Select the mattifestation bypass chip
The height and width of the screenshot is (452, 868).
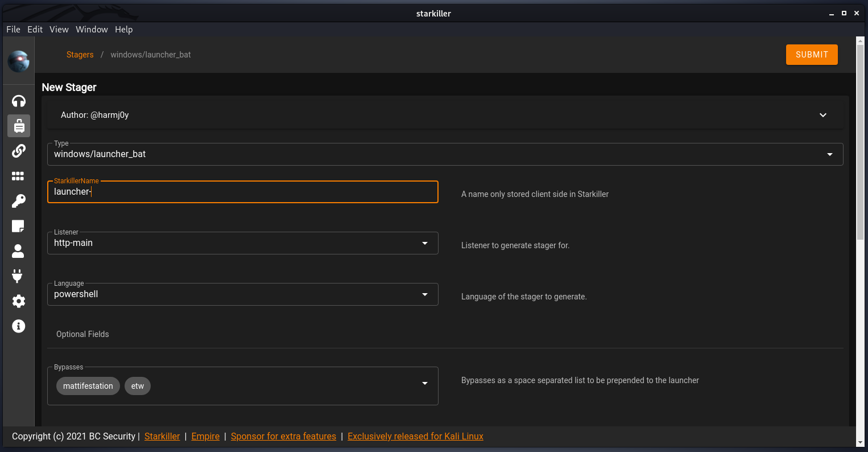[88, 386]
